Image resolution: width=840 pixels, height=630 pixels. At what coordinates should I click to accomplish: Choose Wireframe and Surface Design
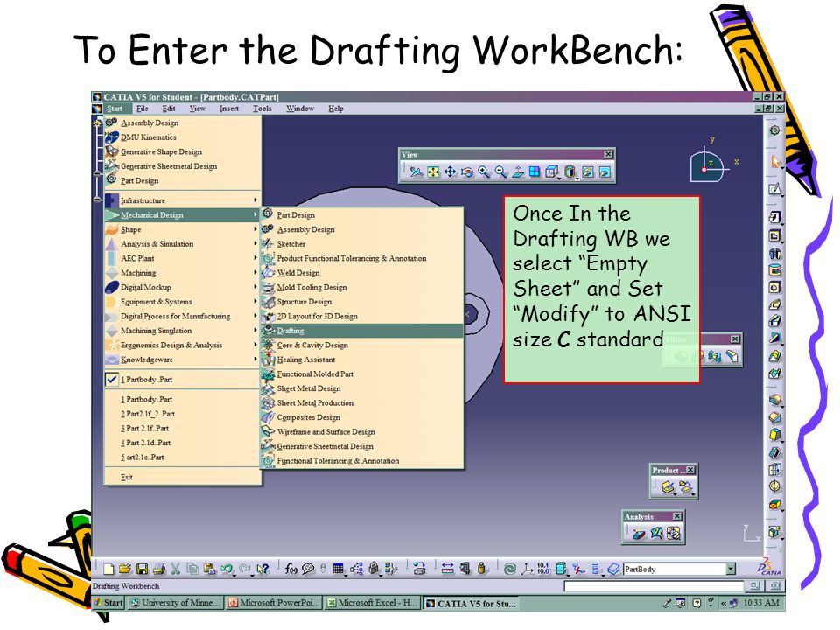[362, 431]
